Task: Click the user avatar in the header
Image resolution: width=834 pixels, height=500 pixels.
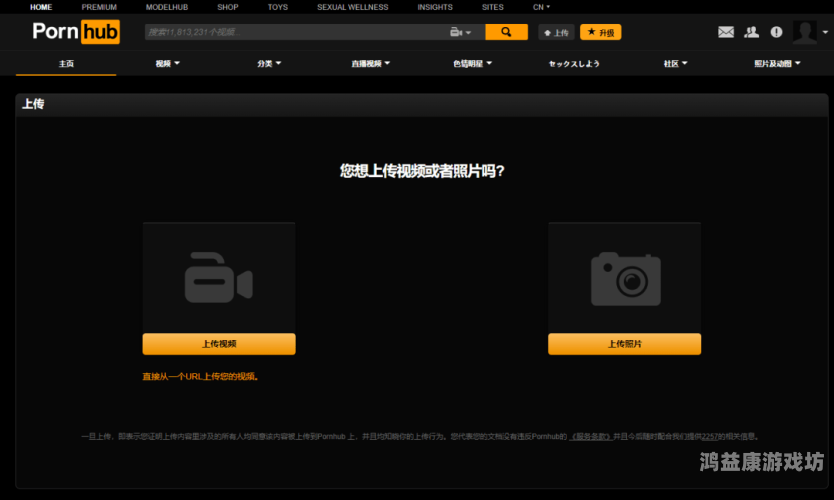Action: tap(804, 32)
